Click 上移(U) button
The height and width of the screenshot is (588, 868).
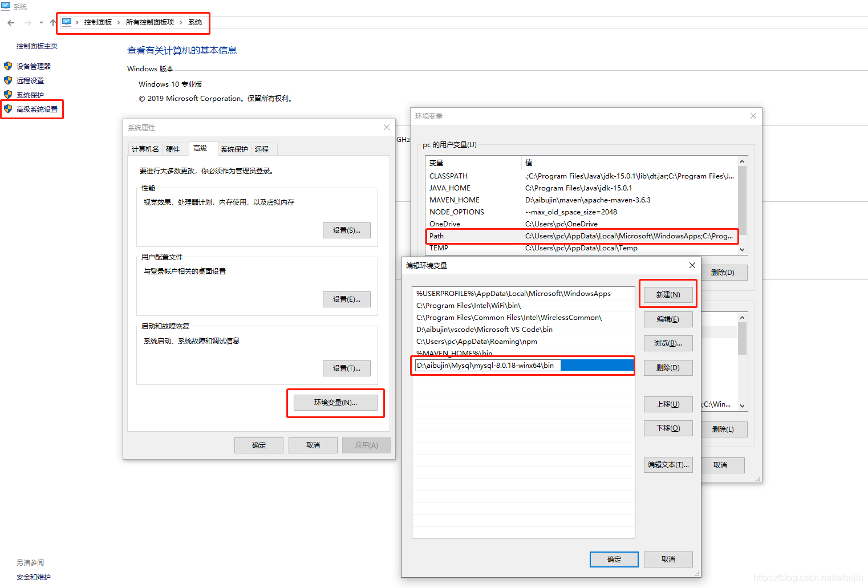668,404
